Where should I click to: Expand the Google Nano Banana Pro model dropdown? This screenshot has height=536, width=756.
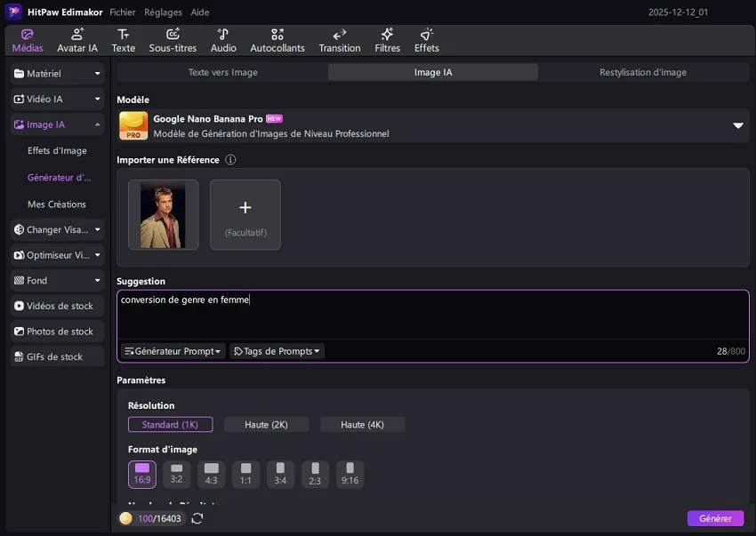pos(737,125)
